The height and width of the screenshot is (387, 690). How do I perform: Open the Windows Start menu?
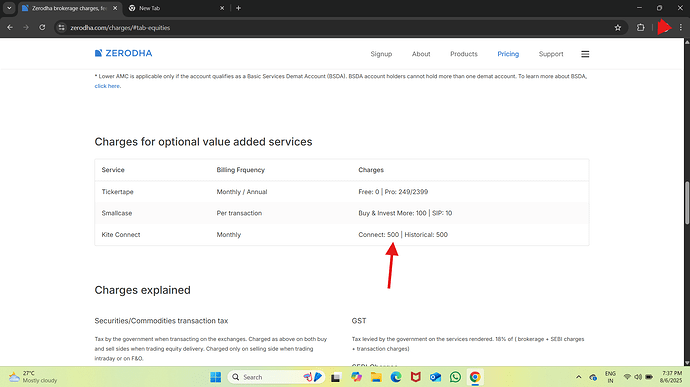(216, 377)
